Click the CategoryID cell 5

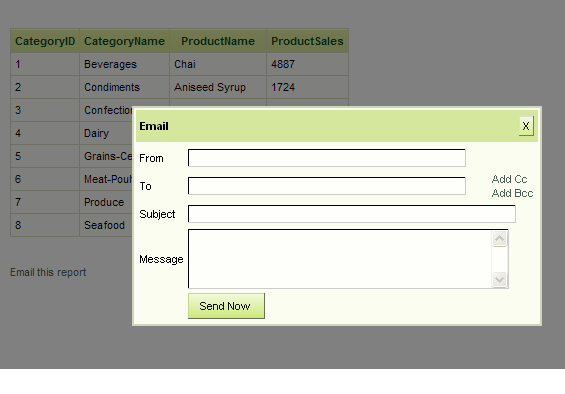point(45,156)
